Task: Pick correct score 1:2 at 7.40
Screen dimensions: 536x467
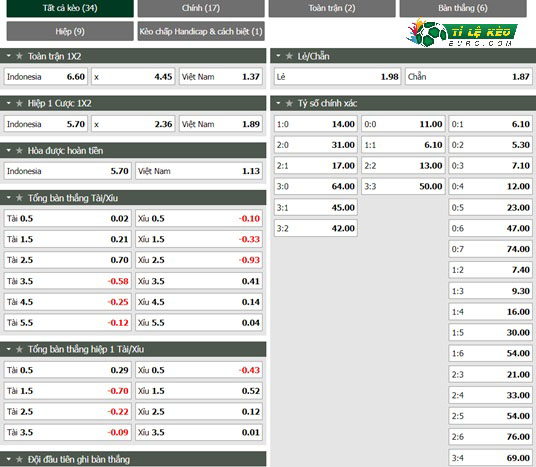Action: pyautogui.click(x=491, y=270)
